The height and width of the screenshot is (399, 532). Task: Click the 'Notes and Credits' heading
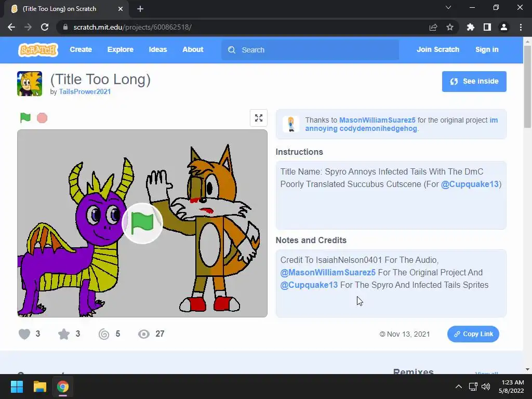pos(311,240)
